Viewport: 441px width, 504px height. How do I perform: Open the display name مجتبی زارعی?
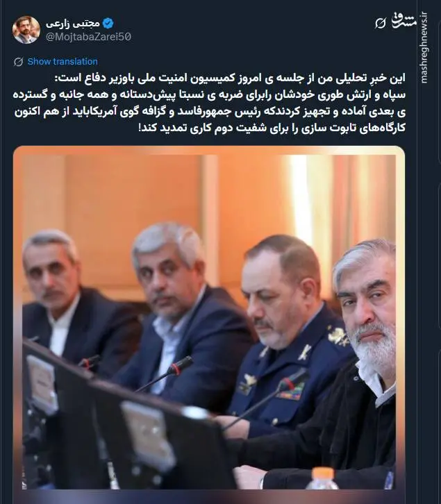pos(73,24)
